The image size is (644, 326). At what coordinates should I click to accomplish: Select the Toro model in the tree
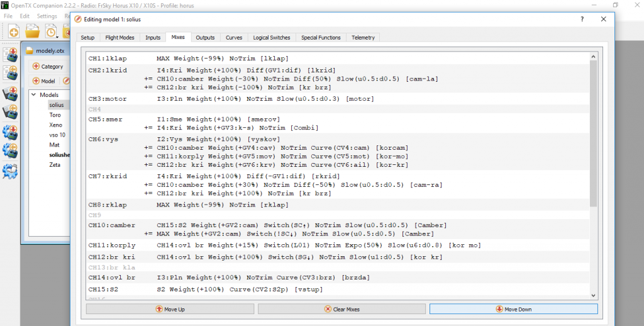55,115
